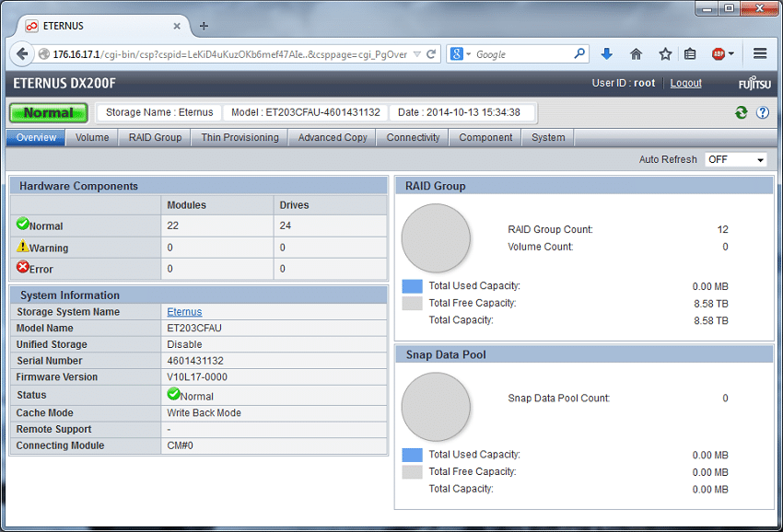Click the ETERNUS tab favicon

tap(31, 26)
